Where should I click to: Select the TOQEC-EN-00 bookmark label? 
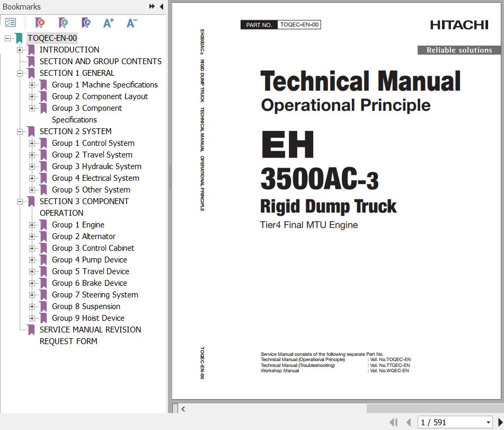[x=52, y=38]
